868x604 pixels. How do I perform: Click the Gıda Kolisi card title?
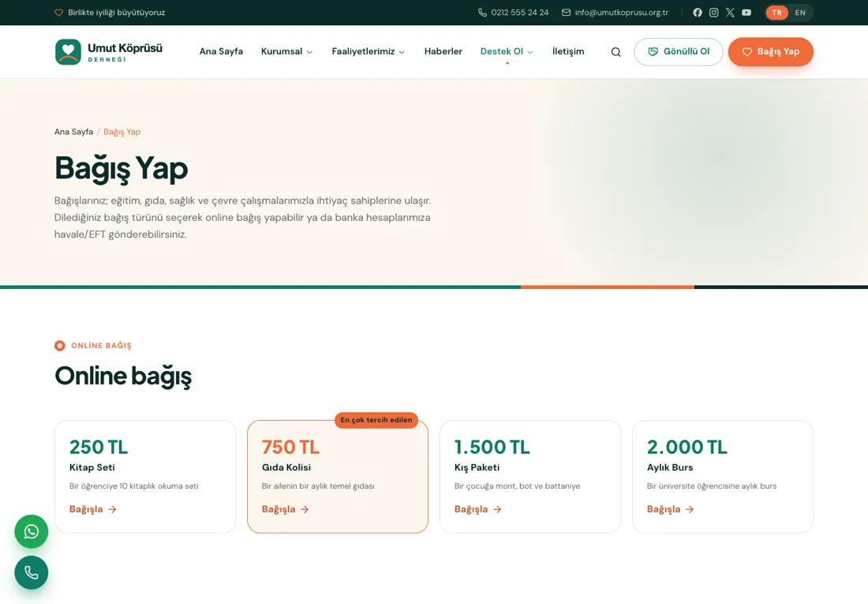pyautogui.click(x=286, y=467)
